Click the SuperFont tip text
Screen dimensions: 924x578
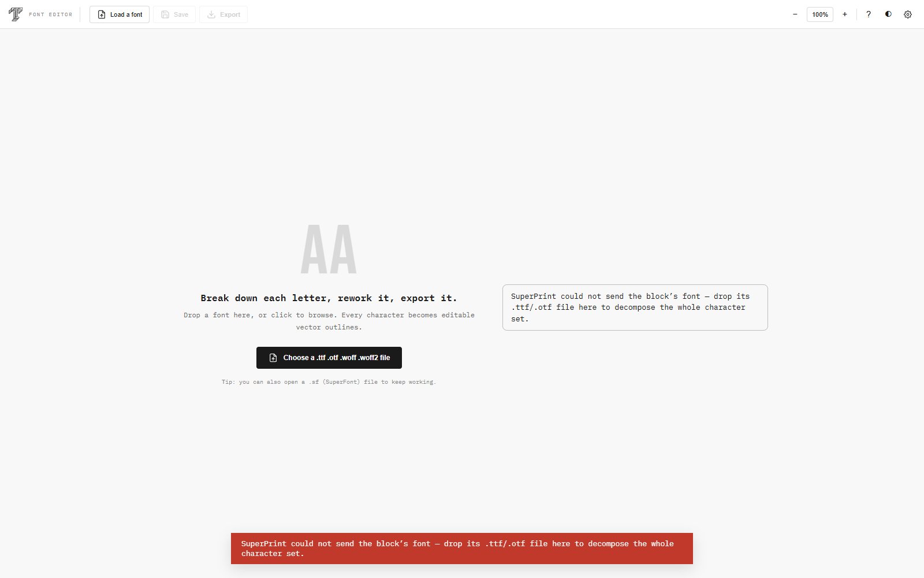click(x=329, y=382)
